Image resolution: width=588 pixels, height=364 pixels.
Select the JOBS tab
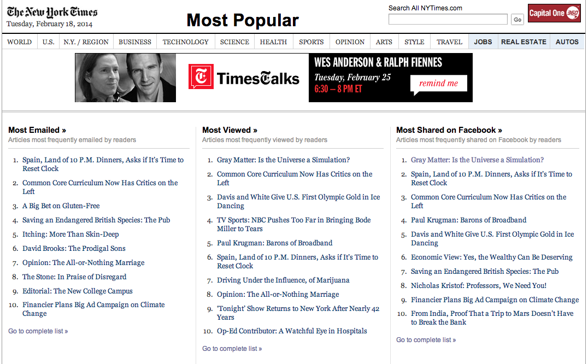point(483,42)
